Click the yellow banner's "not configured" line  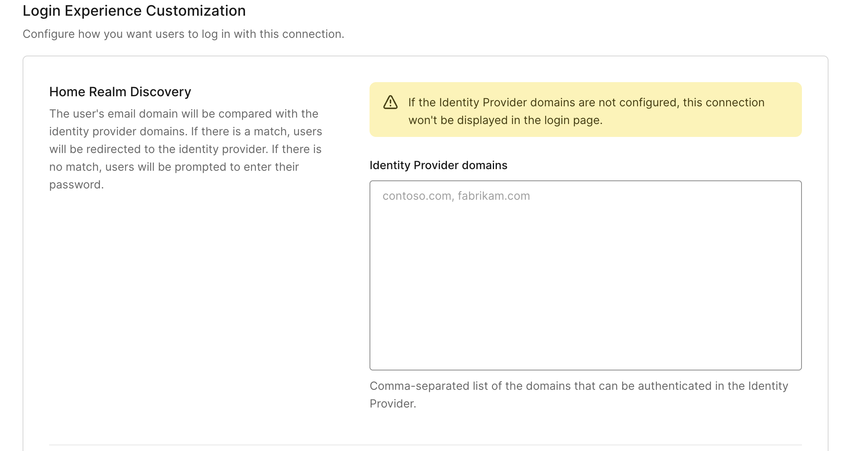pos(586,102)
